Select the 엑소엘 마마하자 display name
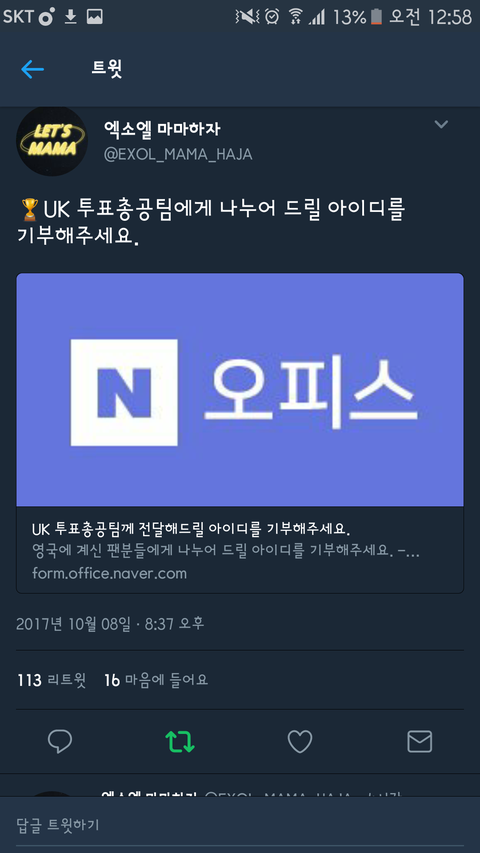This screenshot has height=853, width=480. 162,130
